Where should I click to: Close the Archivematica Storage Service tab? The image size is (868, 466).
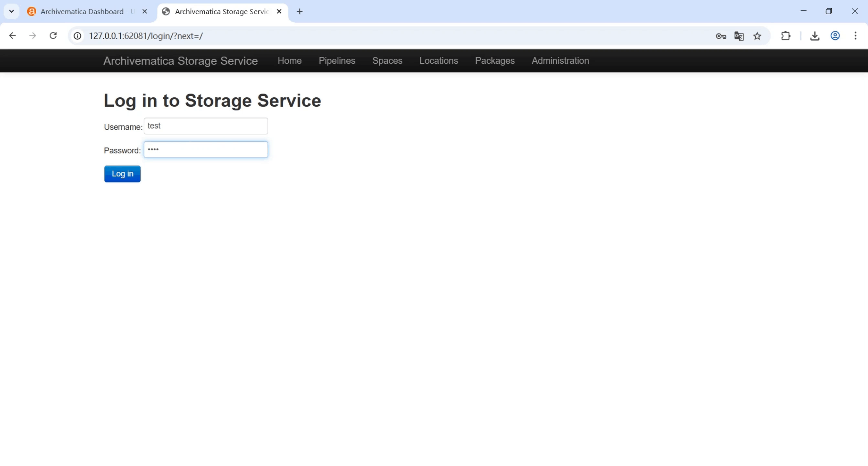tap(279, 11)
